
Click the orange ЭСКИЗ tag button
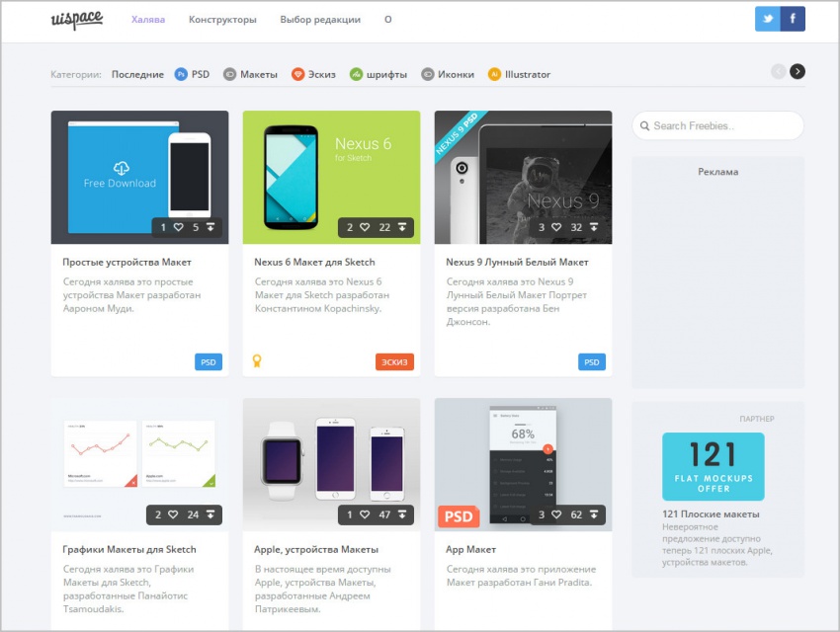(x=394, y=361)
